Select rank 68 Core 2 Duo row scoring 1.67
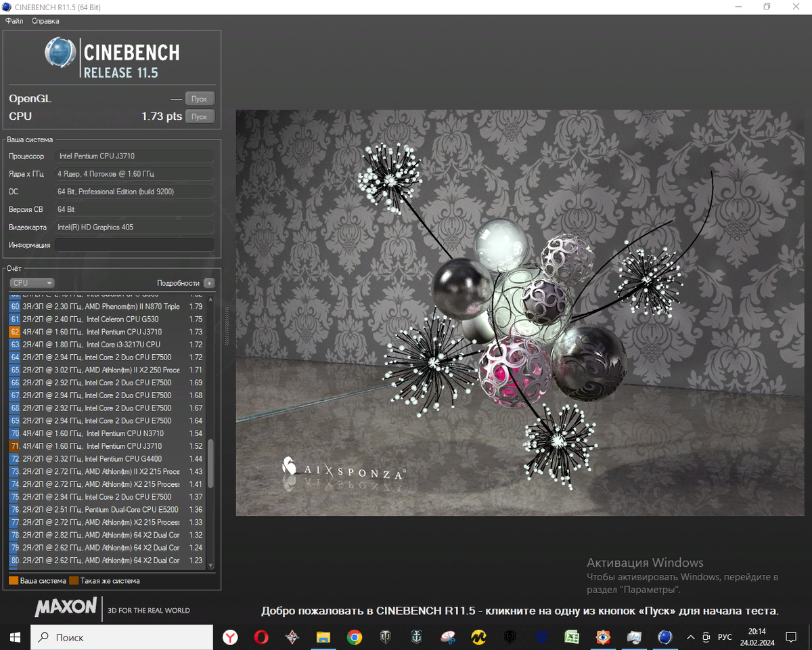This screenshot has height=650, width=812. click(107, 408)
